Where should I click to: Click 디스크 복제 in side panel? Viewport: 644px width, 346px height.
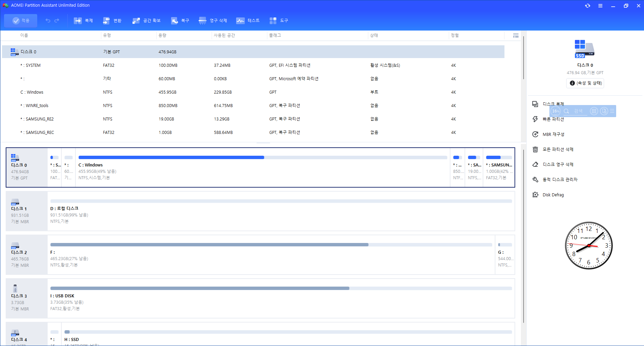click(553, 104)
